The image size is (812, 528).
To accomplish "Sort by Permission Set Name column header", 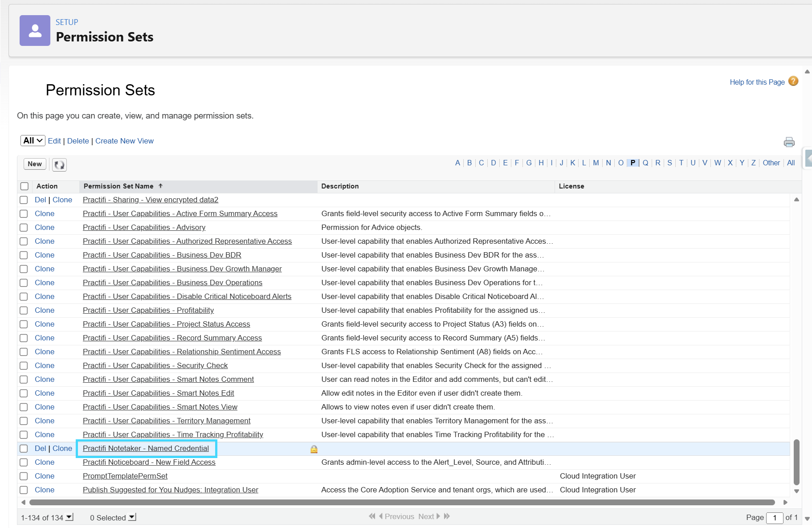I will click(x=118, y=186).
